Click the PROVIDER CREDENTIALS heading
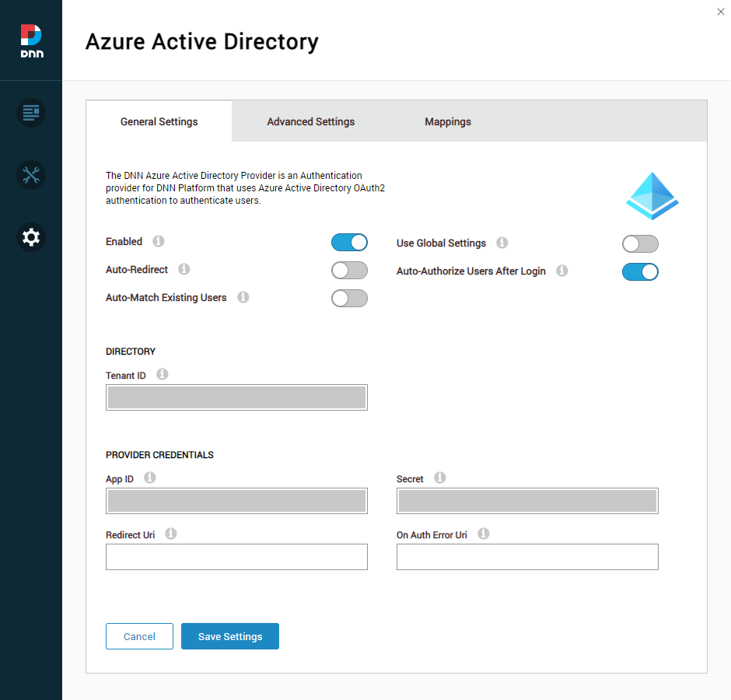 point(159,455)
